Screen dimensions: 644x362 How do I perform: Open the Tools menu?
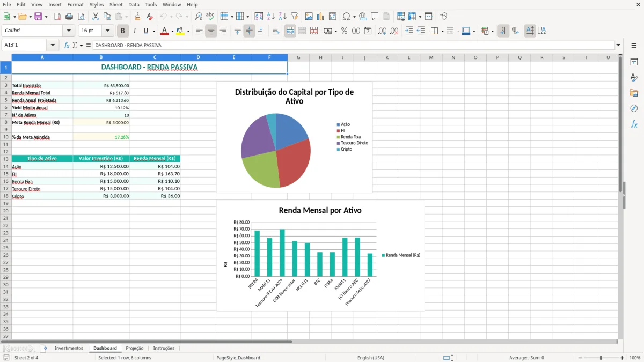(151, 4)
